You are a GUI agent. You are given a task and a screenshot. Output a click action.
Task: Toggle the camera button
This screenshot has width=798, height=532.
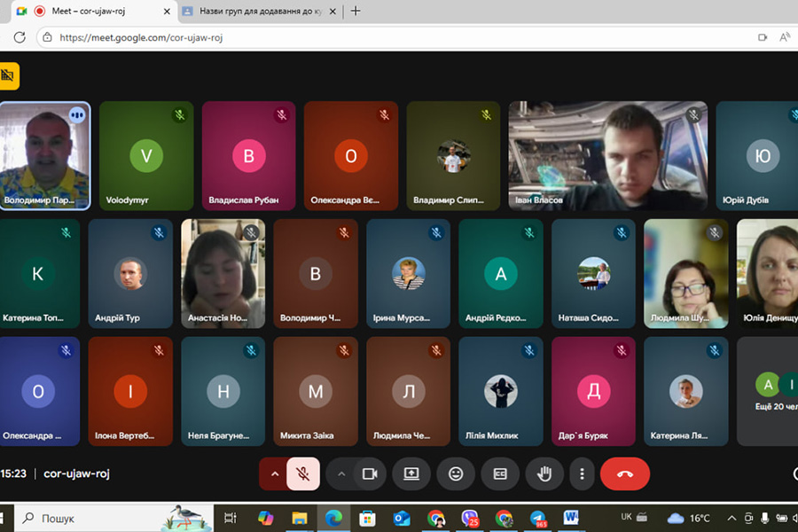pyautogui.click(x=370, y=474)
